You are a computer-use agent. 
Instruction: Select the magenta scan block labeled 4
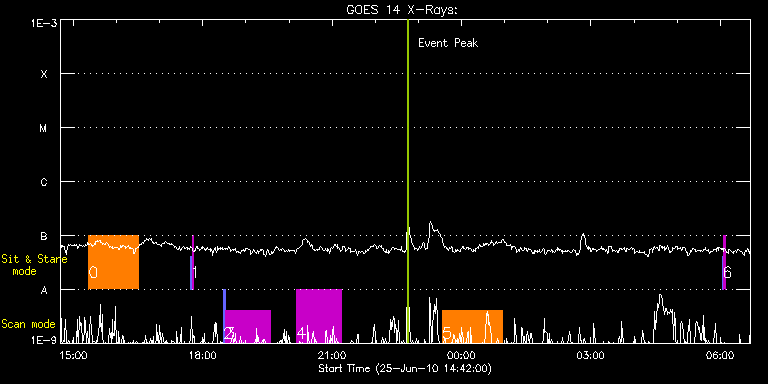coord(319,316)
